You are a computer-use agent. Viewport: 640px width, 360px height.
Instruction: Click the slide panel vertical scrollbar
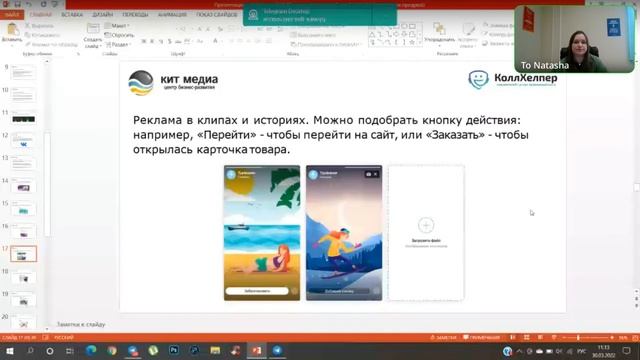[47, 184]
